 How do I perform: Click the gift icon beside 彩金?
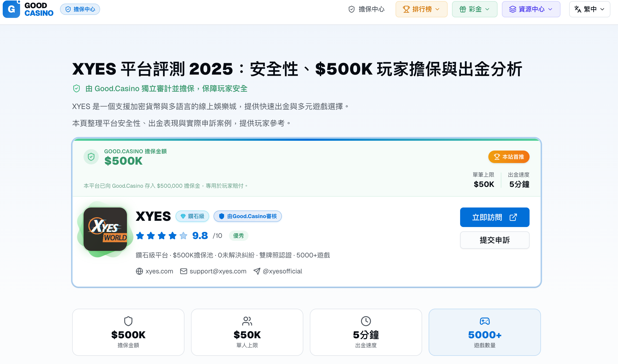tap(463, 9)
